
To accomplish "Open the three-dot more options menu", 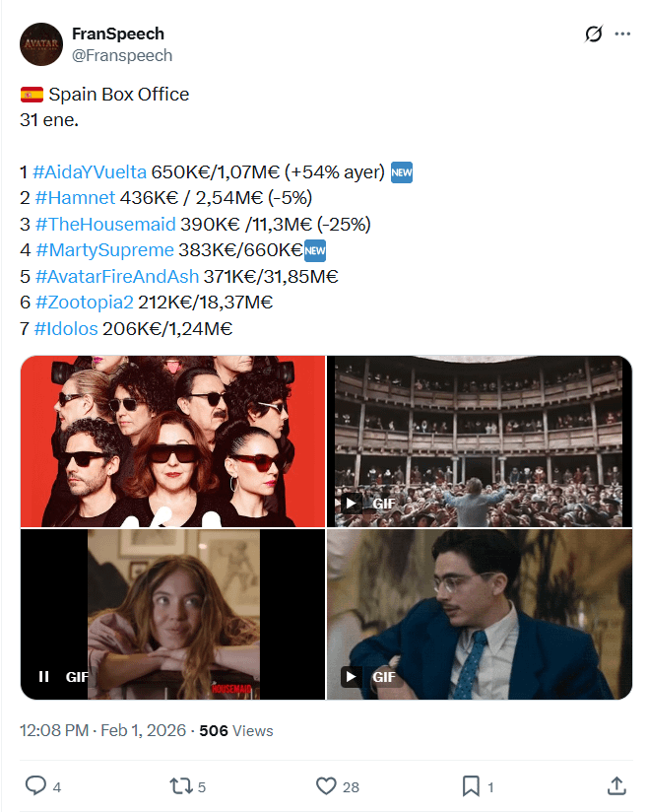I will click(622, 34).
